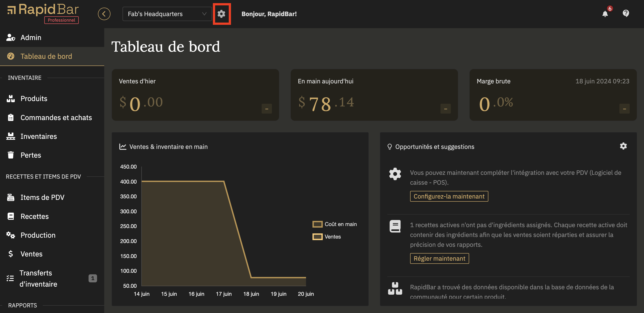
Task: Click the Admin user shield icon
Action: point(11,38)
